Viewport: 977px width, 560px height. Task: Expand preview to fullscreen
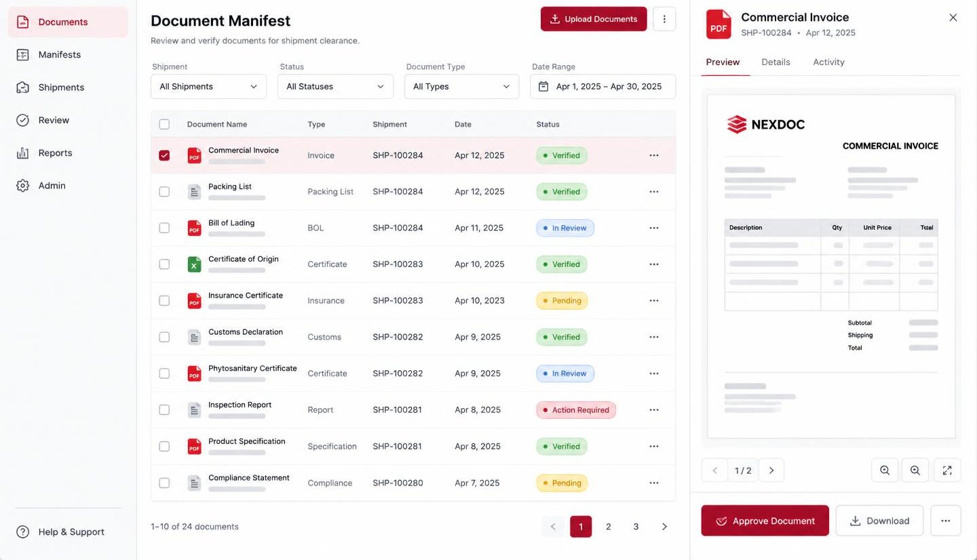(947, 470)
